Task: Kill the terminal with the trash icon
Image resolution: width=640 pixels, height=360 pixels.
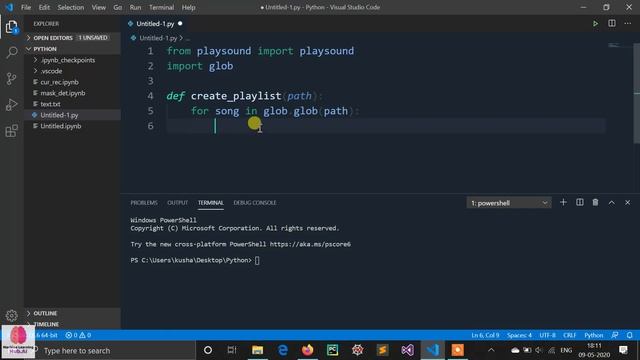Action: pos(596,202)
